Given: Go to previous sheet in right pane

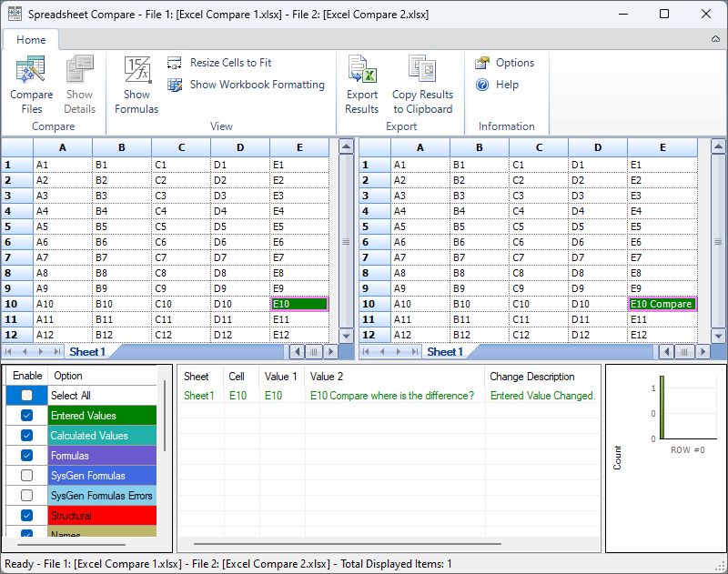Looking at the screenshot, I should point(382,352).
